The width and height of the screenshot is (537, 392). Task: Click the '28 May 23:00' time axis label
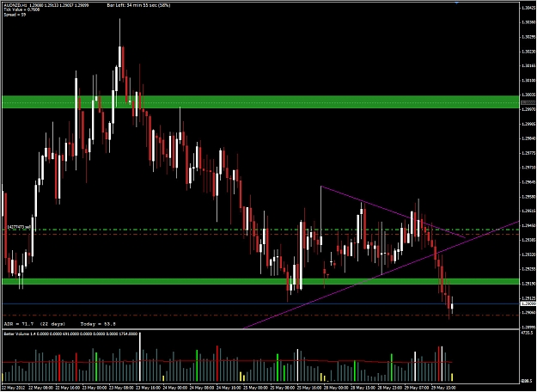tap(390, 388)
